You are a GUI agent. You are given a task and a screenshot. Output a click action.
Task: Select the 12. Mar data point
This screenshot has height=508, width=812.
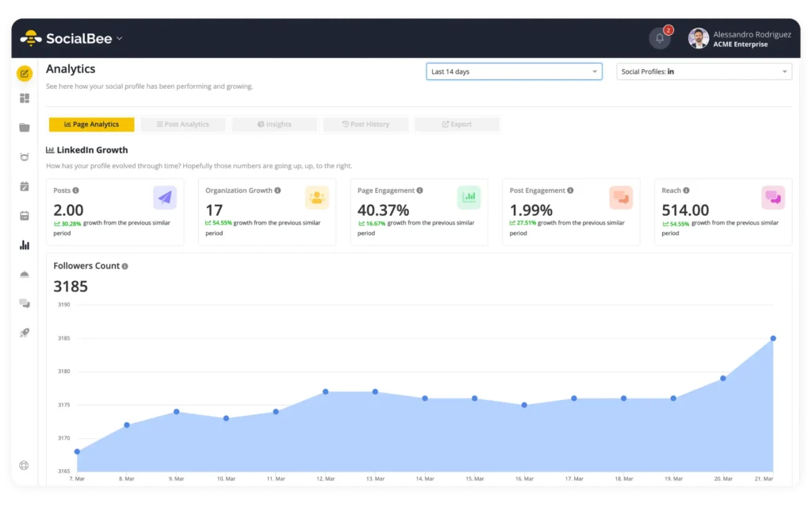(x=325, y=392)
